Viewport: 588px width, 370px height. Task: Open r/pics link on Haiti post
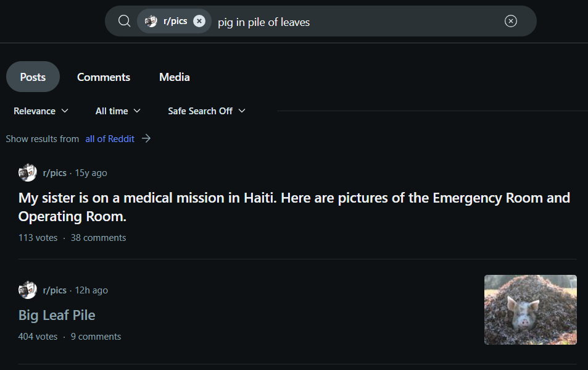55,173
